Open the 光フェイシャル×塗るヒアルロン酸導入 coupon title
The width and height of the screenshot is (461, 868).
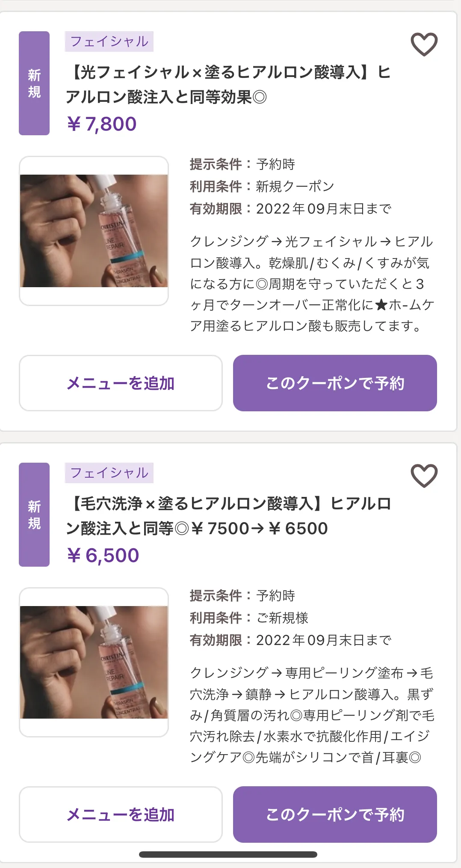228,85
